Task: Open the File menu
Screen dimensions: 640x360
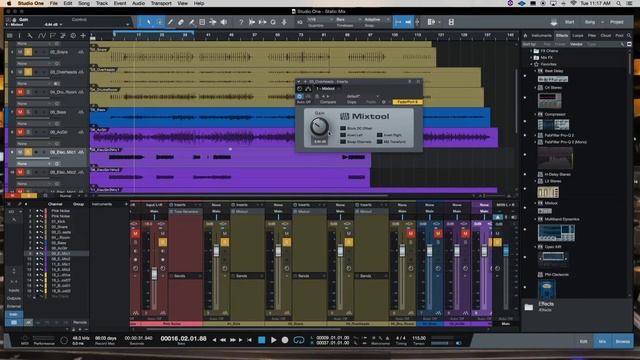Action: (x=53, y=3)
